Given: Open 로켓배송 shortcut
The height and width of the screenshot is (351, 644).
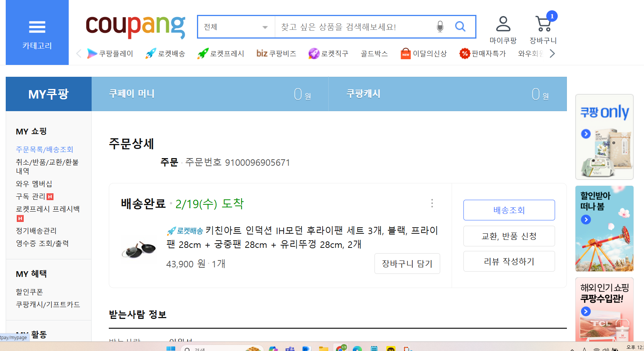Looking at the screenshot, I should [x=165, y=53].
